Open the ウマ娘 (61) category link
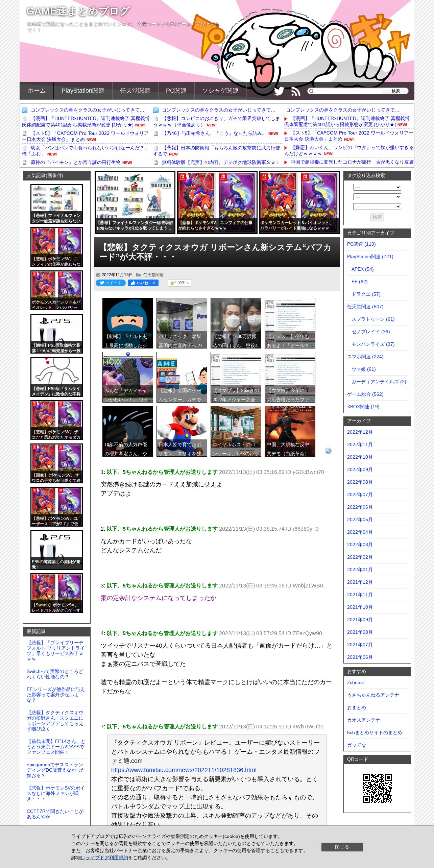 tap(363, 369)
